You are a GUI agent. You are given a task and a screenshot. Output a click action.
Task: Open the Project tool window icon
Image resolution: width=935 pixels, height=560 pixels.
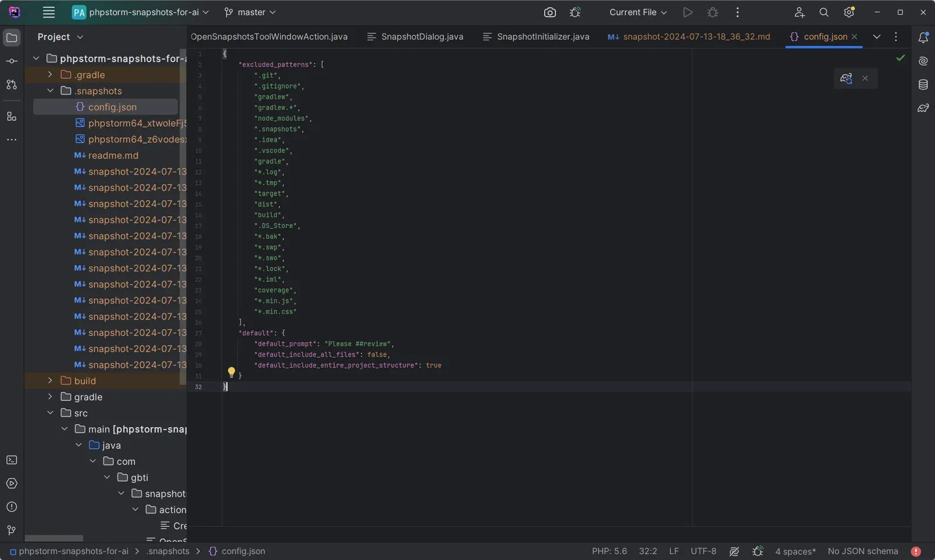click(x=12, y=38)
